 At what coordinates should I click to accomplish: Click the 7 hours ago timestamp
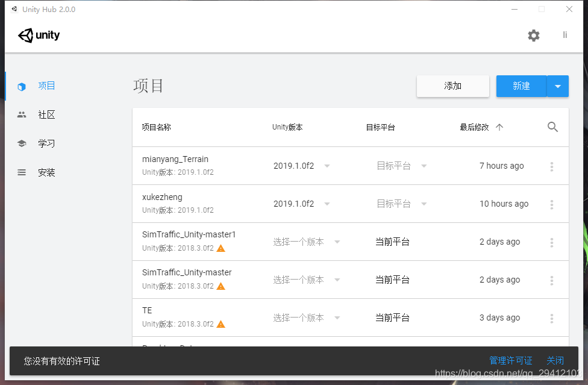coord(501,166)
